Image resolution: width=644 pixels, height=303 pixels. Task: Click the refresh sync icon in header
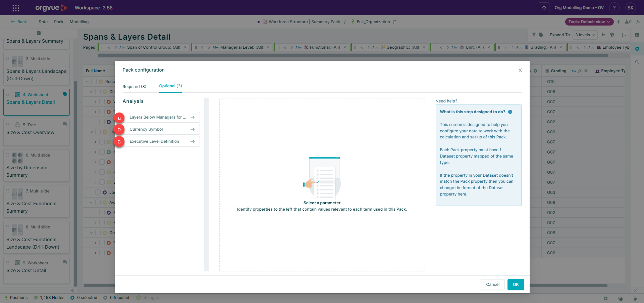click(x=544, y=8)
